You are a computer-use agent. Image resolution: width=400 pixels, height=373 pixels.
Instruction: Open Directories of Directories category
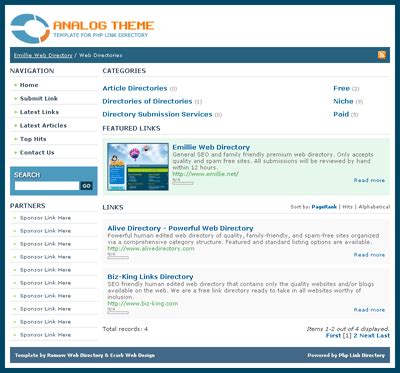[147, 101]
